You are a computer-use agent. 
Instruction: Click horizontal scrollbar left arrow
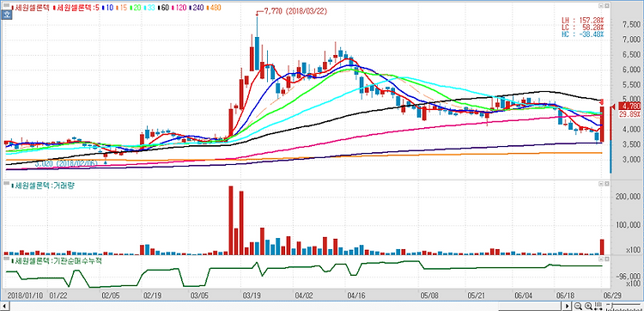coord(5,306)
